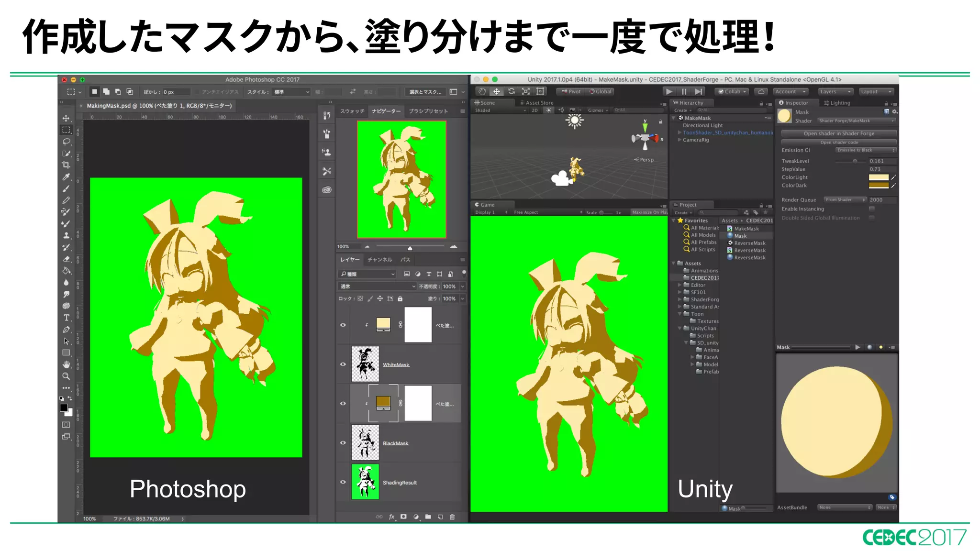The image size is (980, 551).
Task: Select the WhiteMask layer thumbnail
Action: (x=365, y=364)
